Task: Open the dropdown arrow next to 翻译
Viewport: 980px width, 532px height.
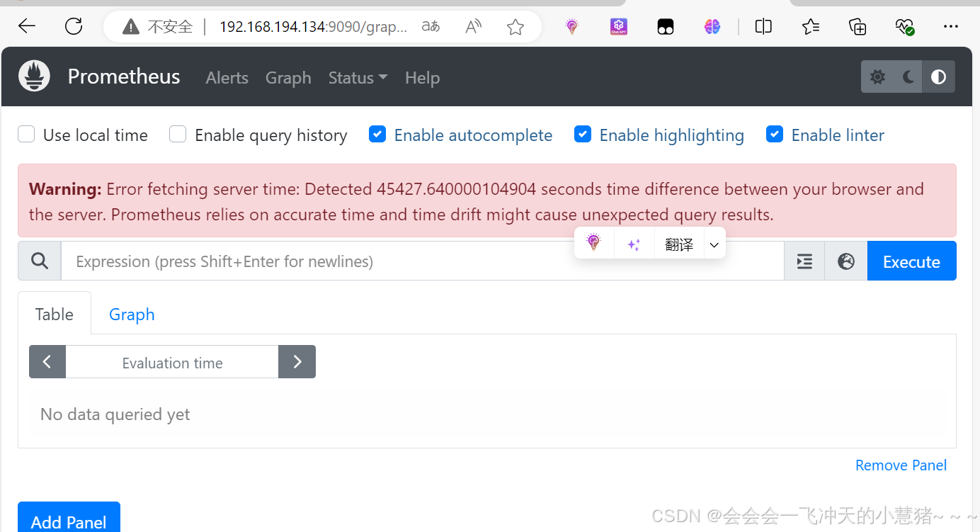Action: pos(714,244)
